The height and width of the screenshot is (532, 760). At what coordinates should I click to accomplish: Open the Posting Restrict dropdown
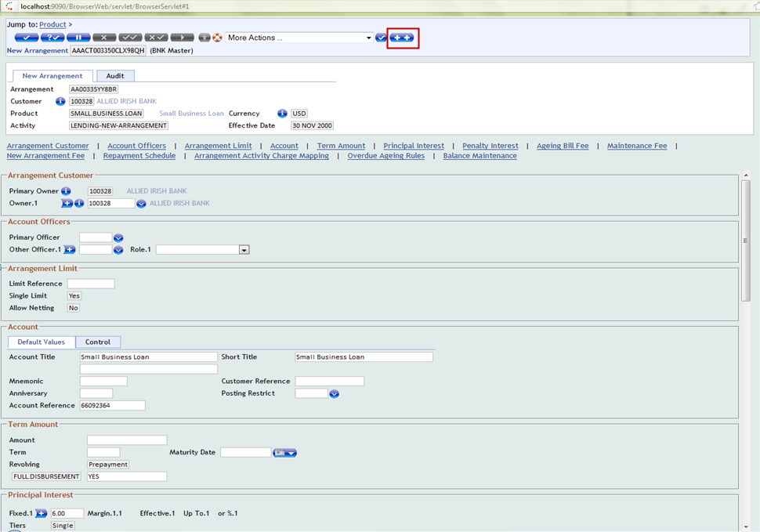coord(334,394)
